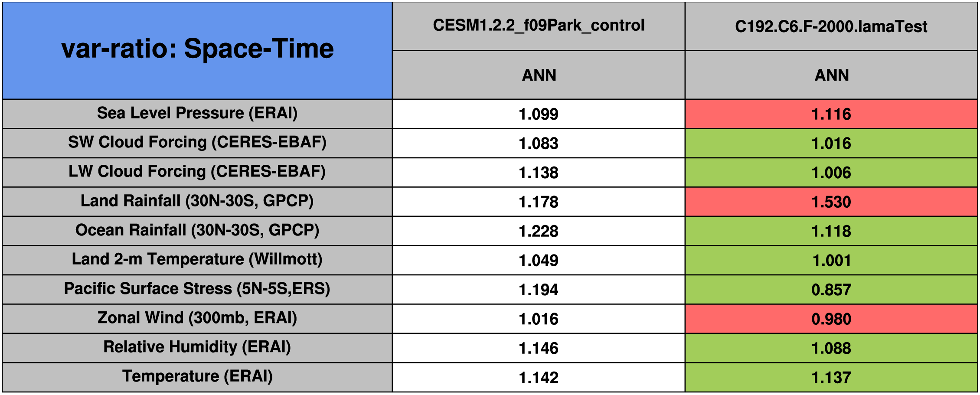This screenshot has height=395, width=980.
Task: Click the SW Cloud Forcing (CERES-EBAF) row label
Action: pyautogui.click(x=197, y=142)
